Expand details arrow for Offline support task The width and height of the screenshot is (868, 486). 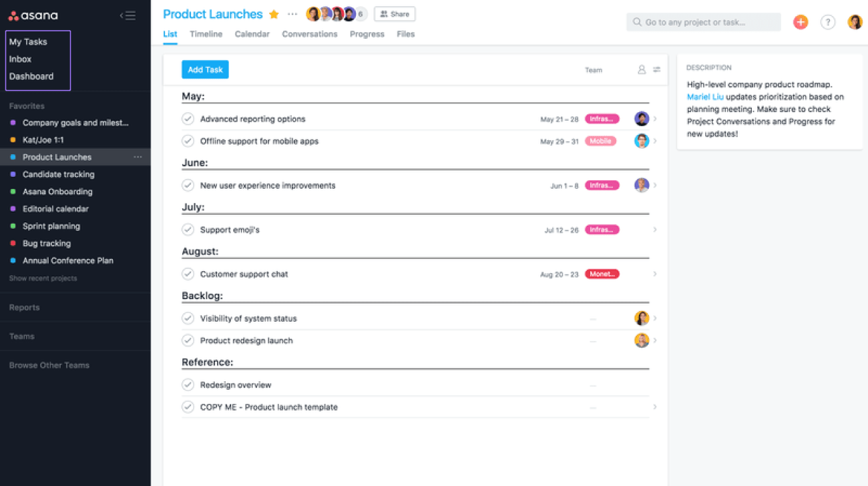(655, 141)
